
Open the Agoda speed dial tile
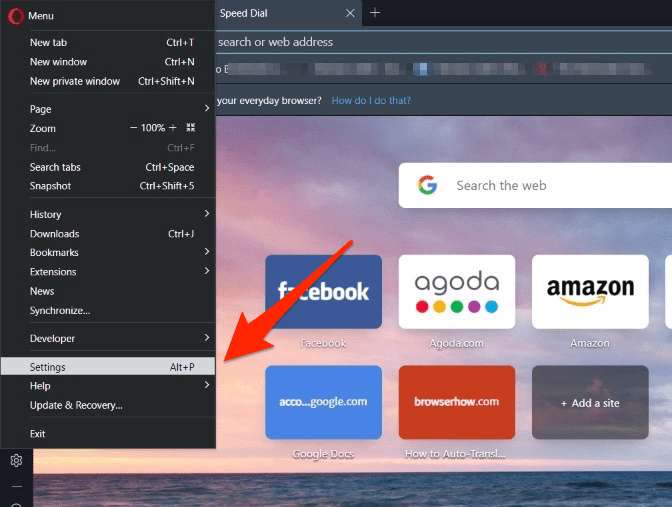pos(456,291)
